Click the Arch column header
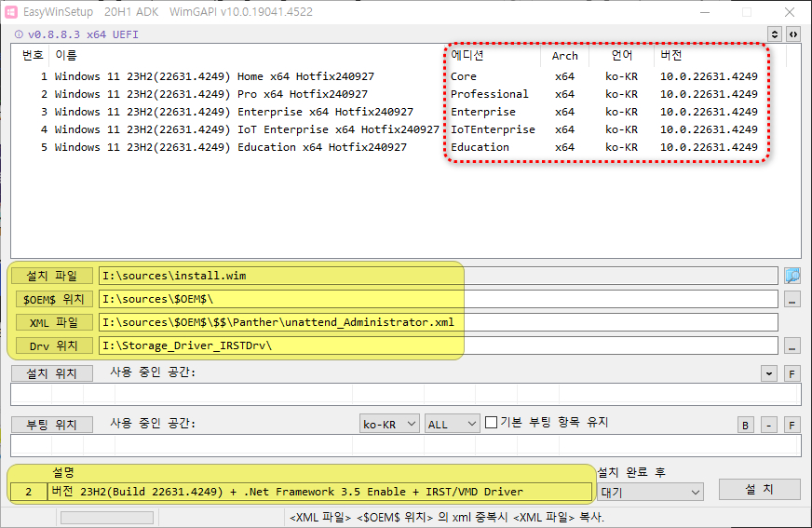Viewport: 812px width, 528px height. coord(564,55)
